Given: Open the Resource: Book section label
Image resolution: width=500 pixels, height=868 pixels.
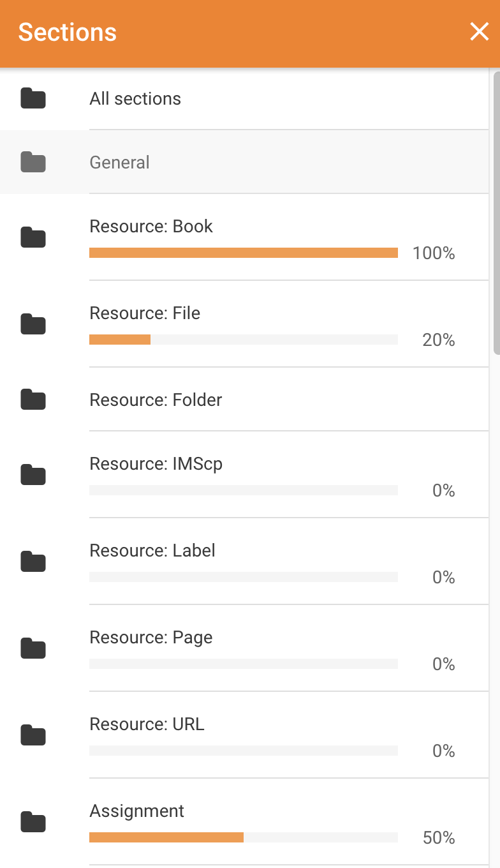Looking at the screenshot, I should pyautogui.click(x=151, y=227).
